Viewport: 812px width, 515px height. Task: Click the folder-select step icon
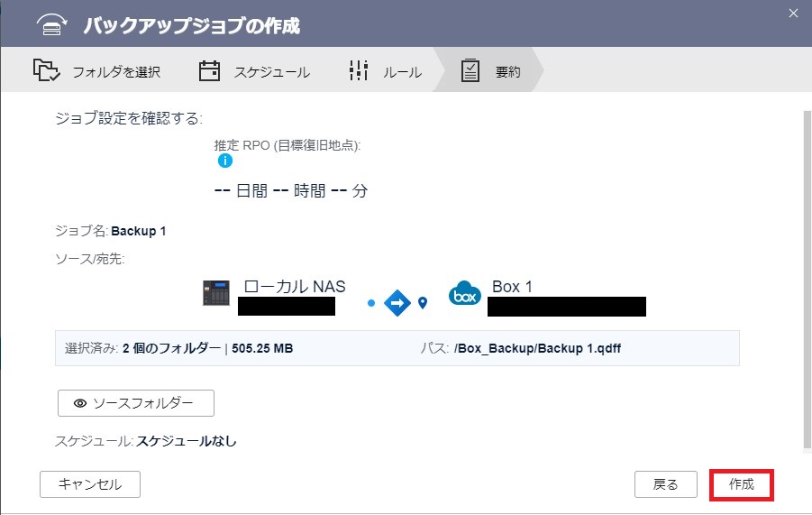pos(46,70)
